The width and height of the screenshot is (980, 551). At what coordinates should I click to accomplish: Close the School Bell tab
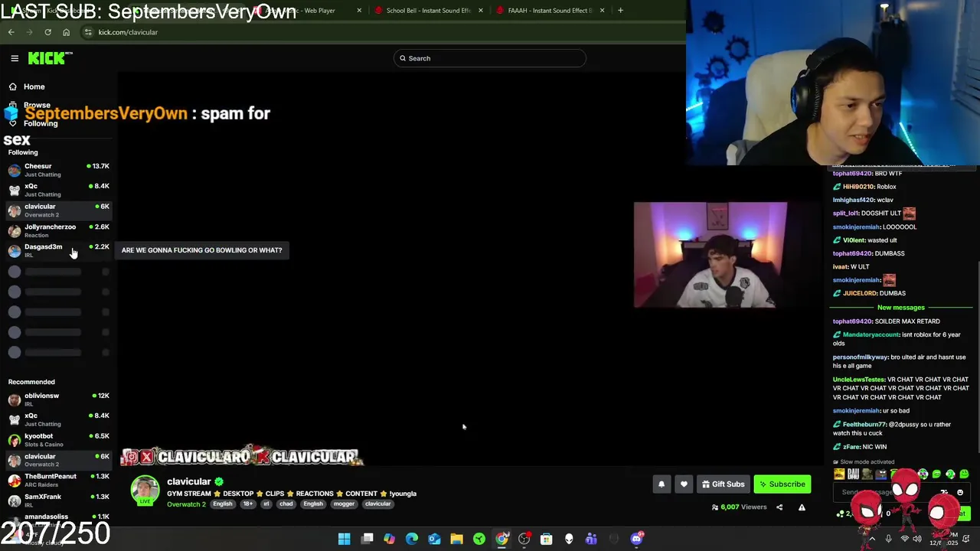[481, 11]
